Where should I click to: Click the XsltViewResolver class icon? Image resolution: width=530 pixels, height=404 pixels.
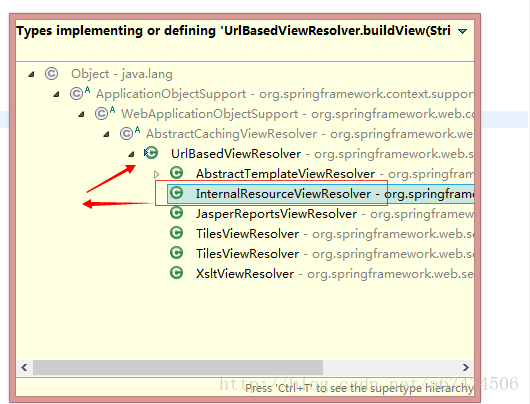click(x=176, y=273)
